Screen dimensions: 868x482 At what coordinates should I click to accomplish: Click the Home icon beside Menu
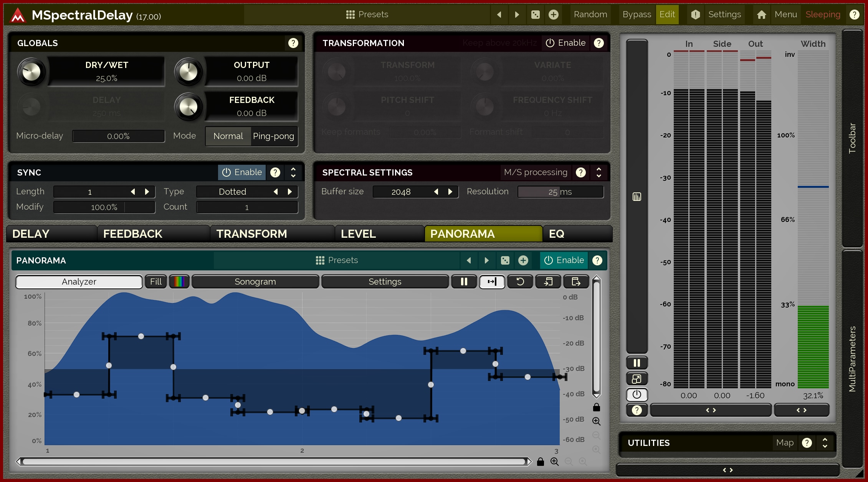click(x=761, y=15)
